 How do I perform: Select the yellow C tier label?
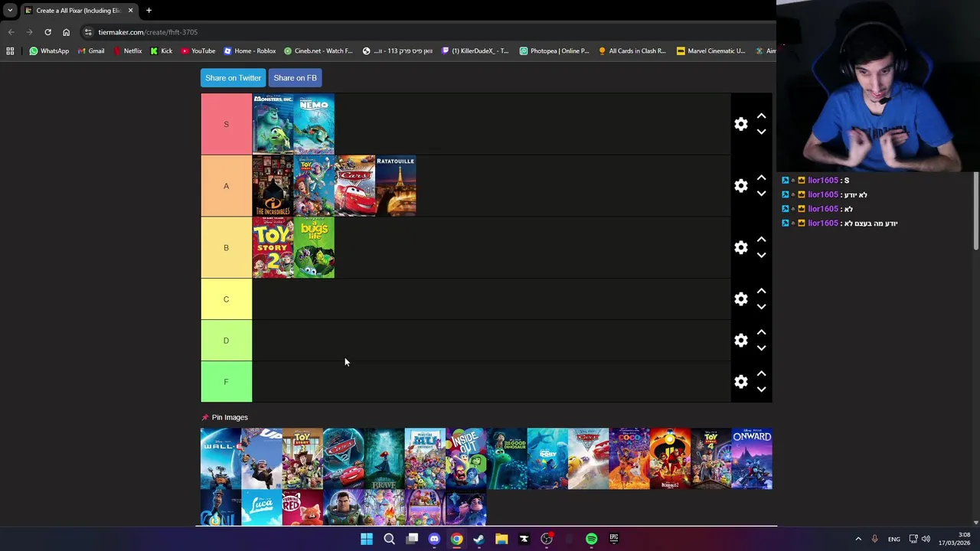226,299
